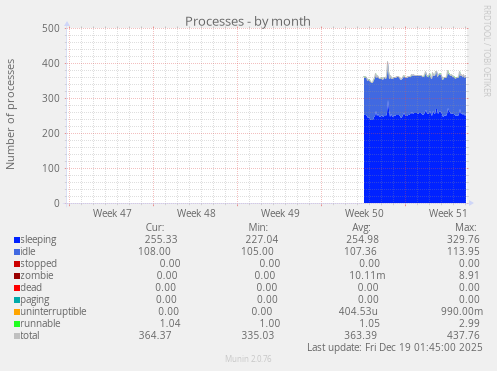
Task: Click the 'Avg:' column header
Action: [361, 227]
